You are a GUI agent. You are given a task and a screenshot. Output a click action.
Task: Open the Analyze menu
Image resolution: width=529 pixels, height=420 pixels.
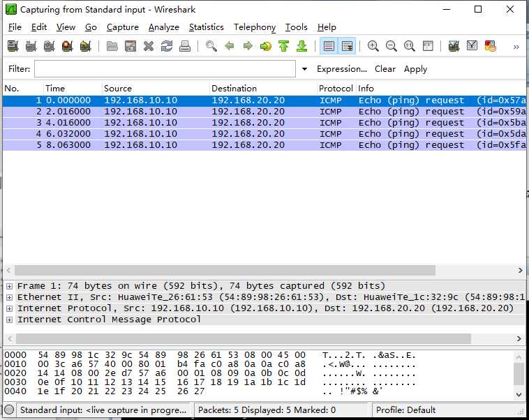164,27
